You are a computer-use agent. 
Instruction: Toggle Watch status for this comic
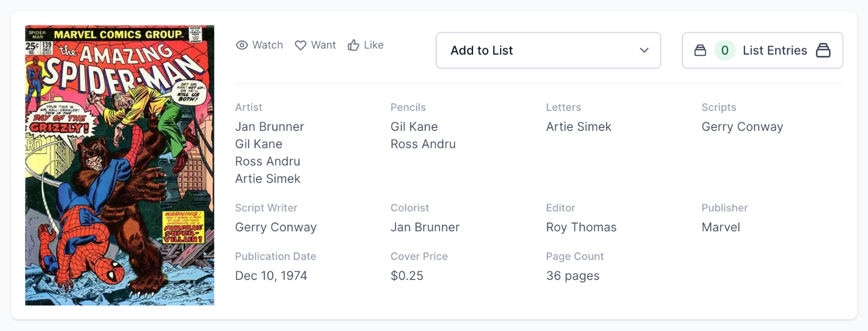(x=267, y=46)
